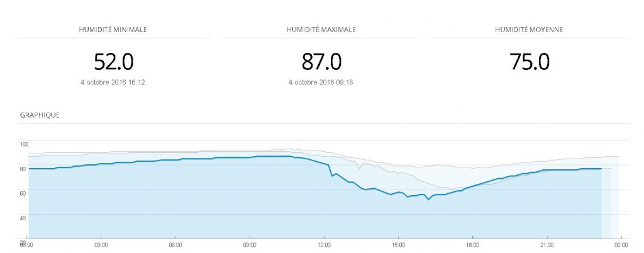This screenshot has height=253, width=644.
Task: Click the 09:00 time axis label
Action: pyautogui.click(x=250, y=244)
